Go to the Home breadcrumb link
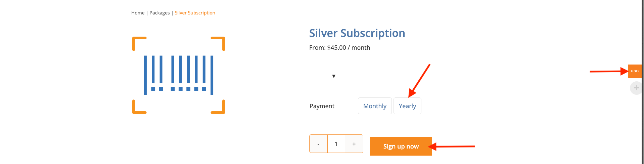This screenshot has width=644, height=164. point(138,13)
